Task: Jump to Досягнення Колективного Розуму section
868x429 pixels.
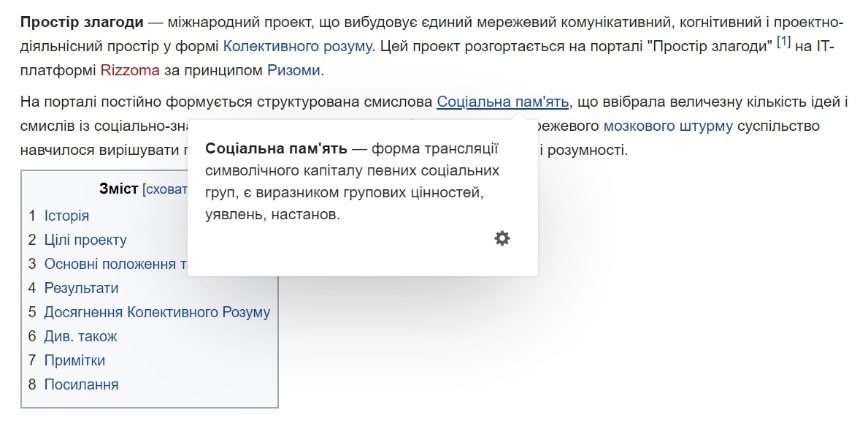Action: pyautogui.click(x=157, y=312)
